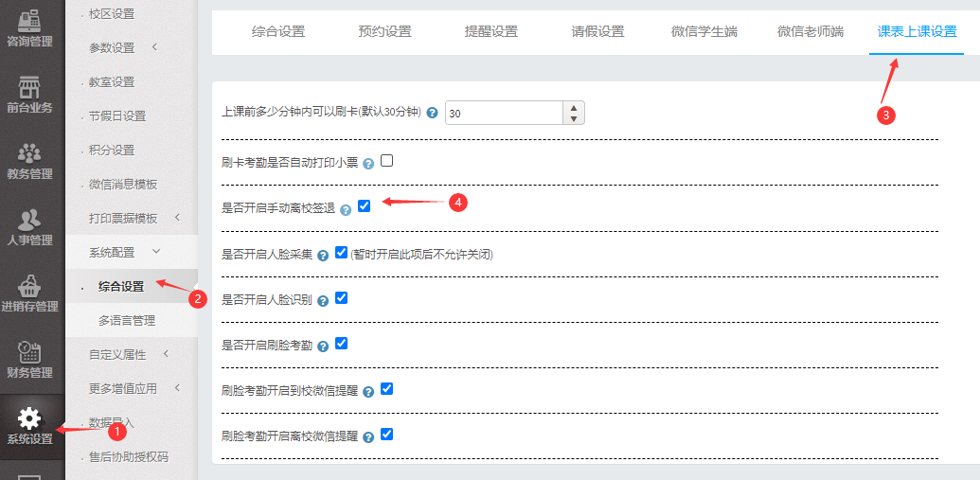
Task: Open 咨询管理 sidebar module icon
Action: click(x=29, y=19)
